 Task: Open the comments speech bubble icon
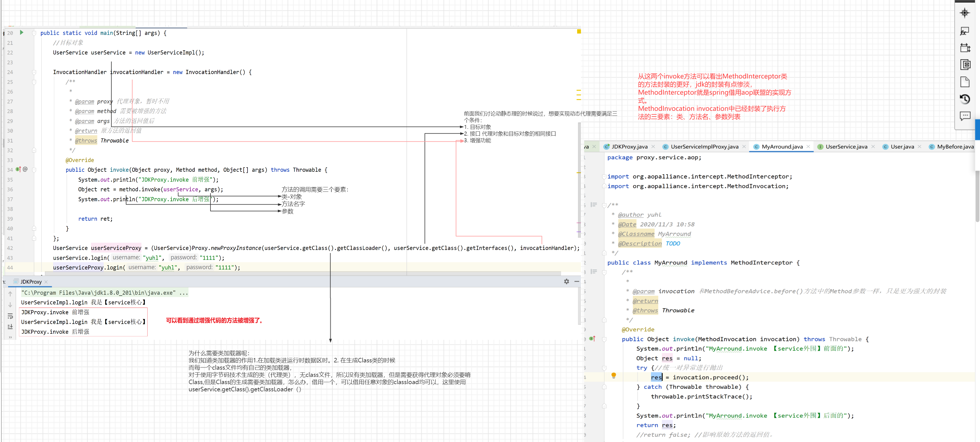965,116
